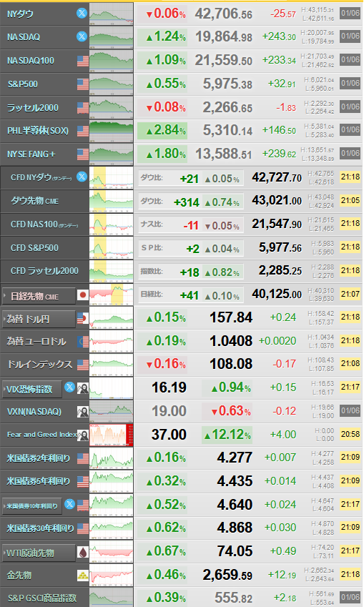The width and height of the screenshot is (364, 607).
Task: Click the EU flag beside 為替ユーロドル
Action: tap(82, 342)
